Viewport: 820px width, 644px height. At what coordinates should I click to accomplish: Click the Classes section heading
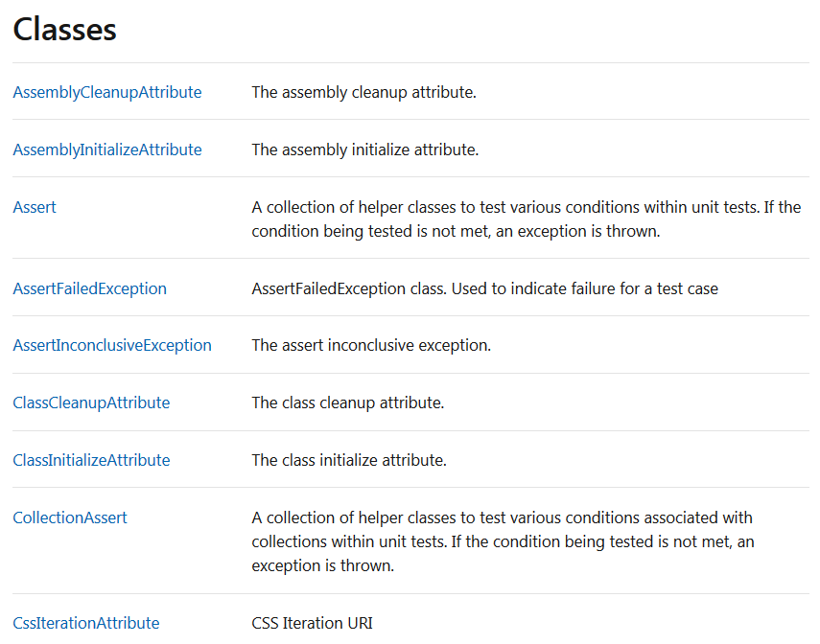(65, 30)
